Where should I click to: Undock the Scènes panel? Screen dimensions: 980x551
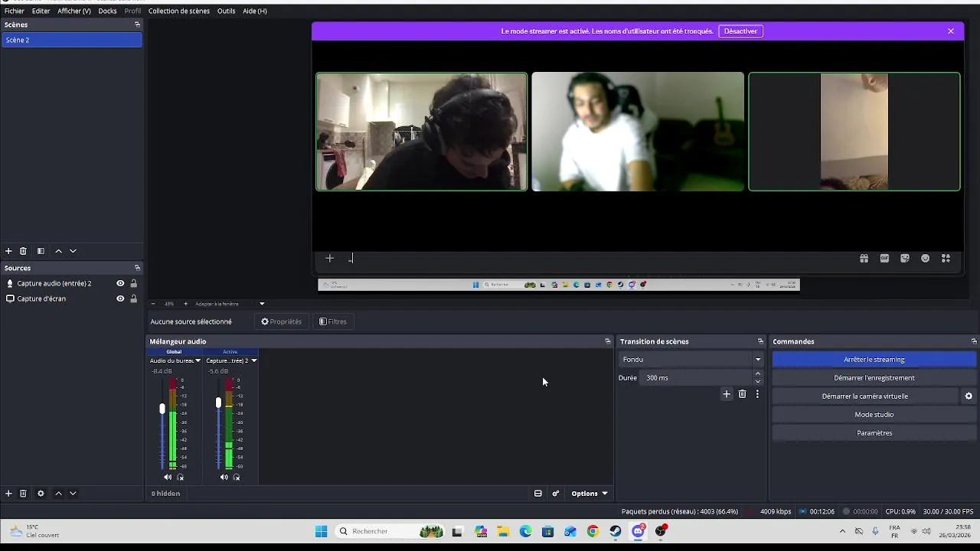pos(137,24)
